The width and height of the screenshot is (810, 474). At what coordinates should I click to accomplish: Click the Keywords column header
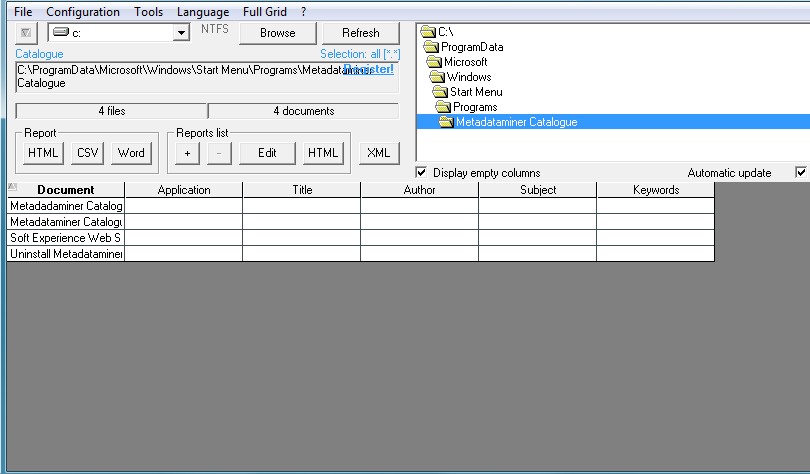(x=656, y=189)
